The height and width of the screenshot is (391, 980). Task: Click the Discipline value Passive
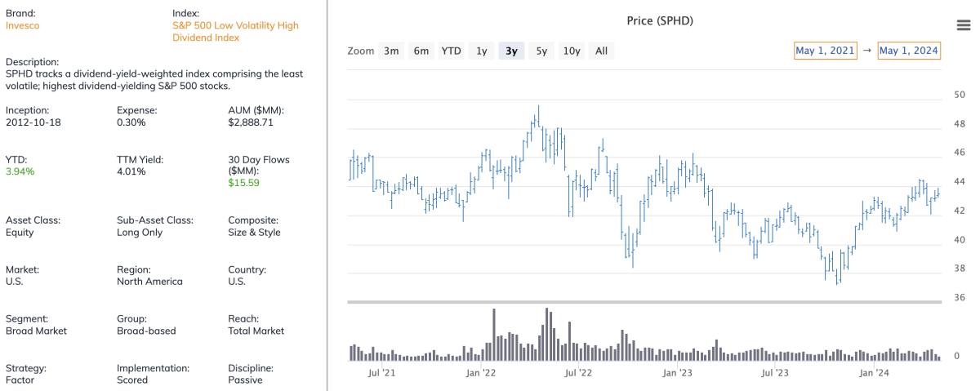pyautogui.click(x=245, y=380)
